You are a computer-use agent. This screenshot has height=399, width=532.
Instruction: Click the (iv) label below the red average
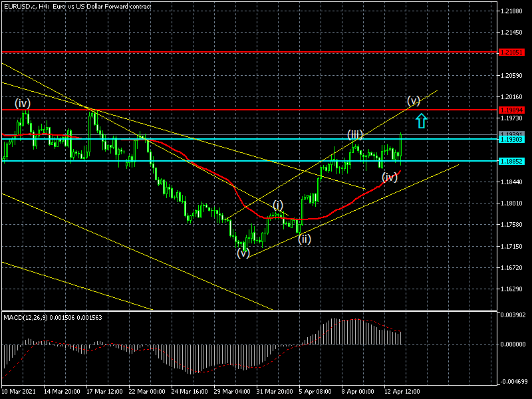pos(390,177)
